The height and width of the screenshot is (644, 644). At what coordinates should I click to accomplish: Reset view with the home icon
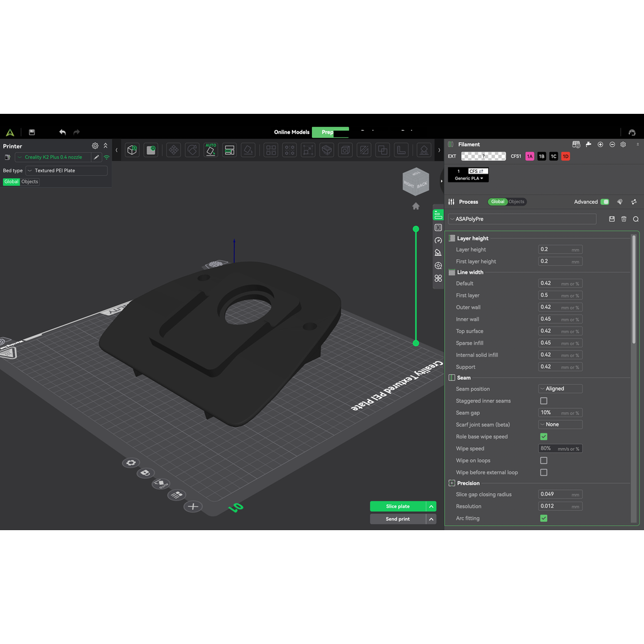coord(416,206)
